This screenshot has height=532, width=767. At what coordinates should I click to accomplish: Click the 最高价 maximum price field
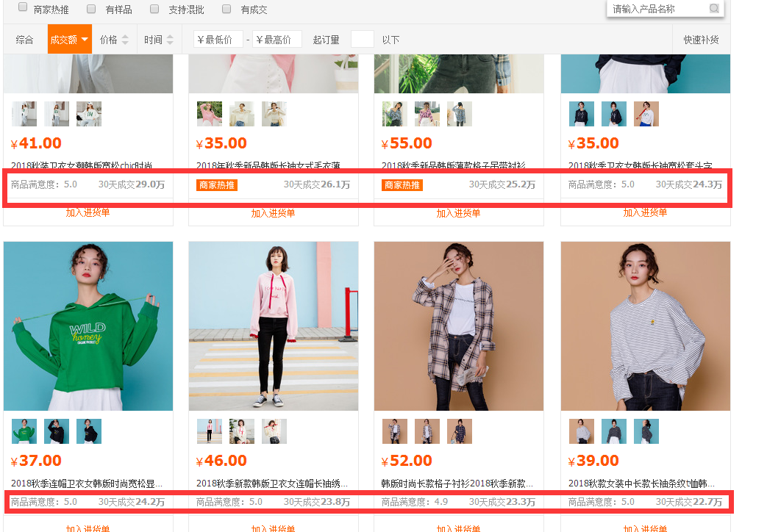tap(277, 40)
